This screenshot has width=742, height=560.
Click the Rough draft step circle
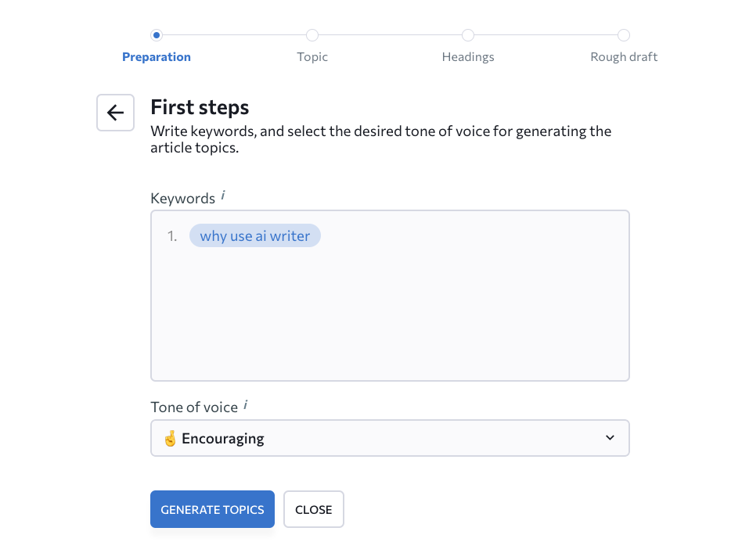coord(624,35)
